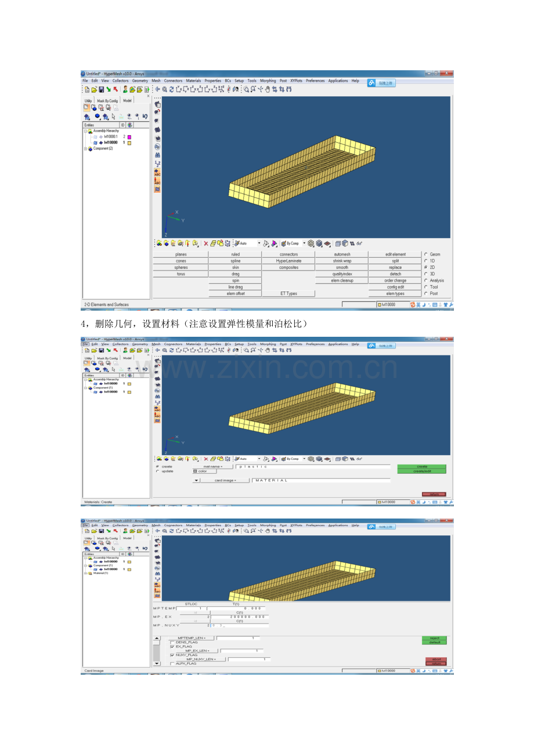Image resolution: width=534 pixels, height=756 pixels.
Task: Open the Auto selection dropdown in 2-D Elements window
Action: tap(259, 244)
